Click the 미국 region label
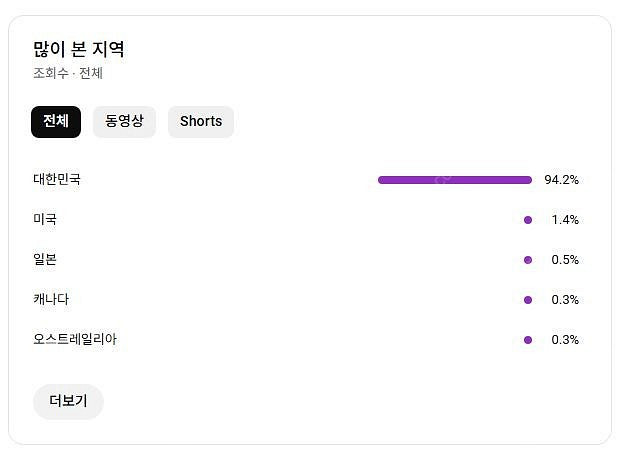 45,220
